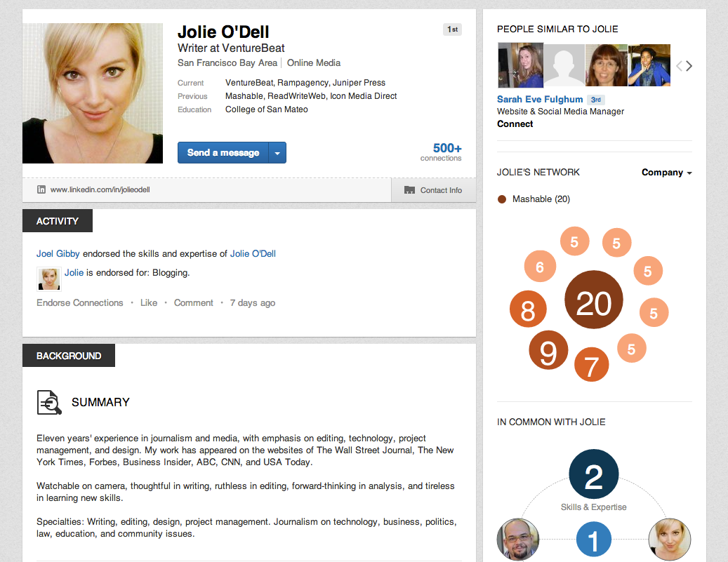Click Mashable, ReadWriteWeb, Icon Media Direct text

coord(311,96)
